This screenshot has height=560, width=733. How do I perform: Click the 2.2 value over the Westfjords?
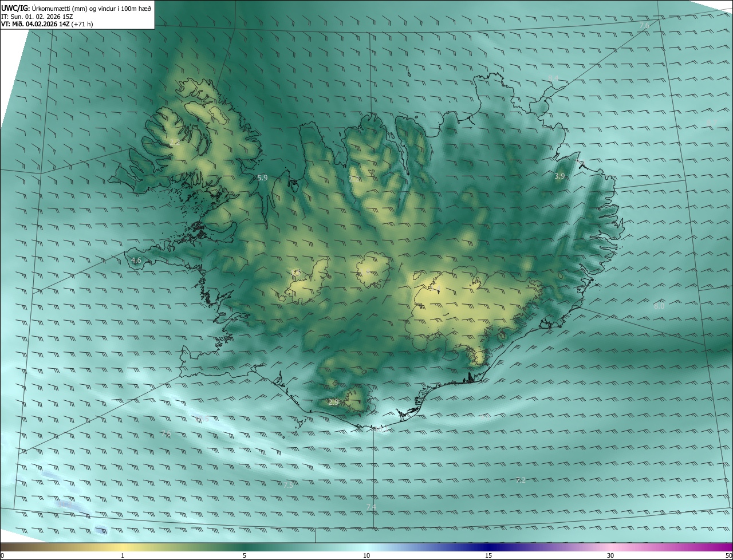tap(175, 142)
